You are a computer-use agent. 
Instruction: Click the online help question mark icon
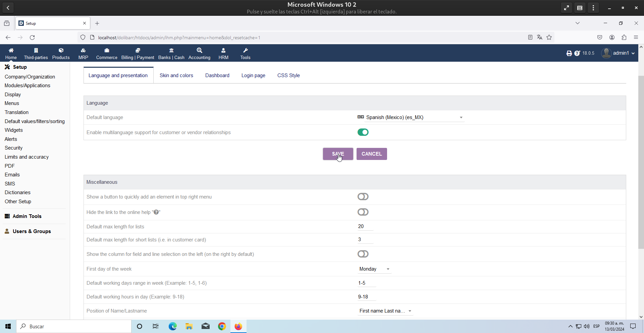pos(577,53)
